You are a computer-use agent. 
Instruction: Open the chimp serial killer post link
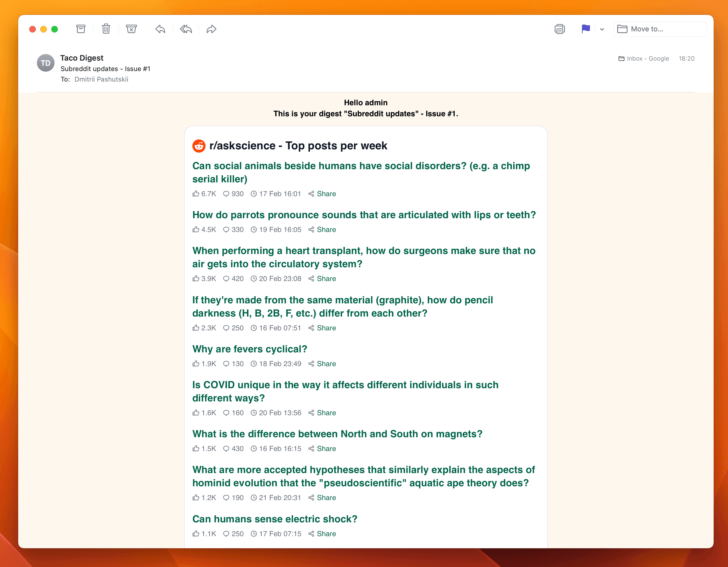[361, 172]
